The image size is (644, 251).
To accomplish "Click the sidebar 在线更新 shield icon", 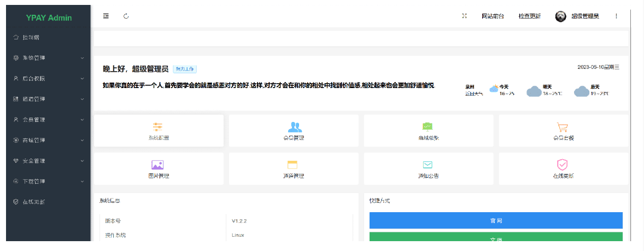I will pyautogui.click(x=16, y=202).
